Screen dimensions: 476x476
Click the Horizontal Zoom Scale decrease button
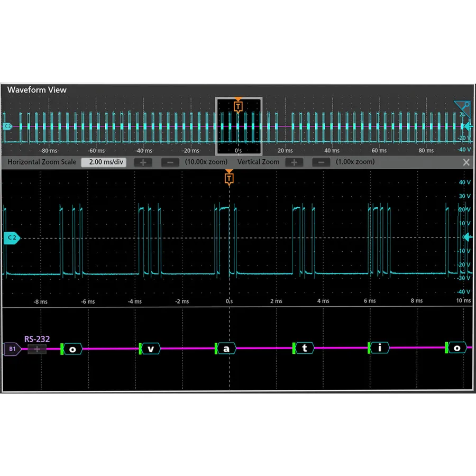click(170, 162)
